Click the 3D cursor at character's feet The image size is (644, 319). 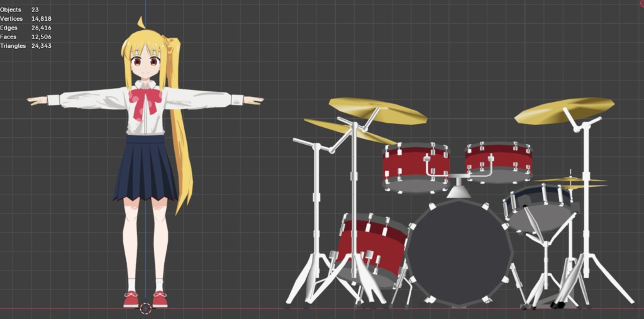pyautogui.click(x=145, y=308)
